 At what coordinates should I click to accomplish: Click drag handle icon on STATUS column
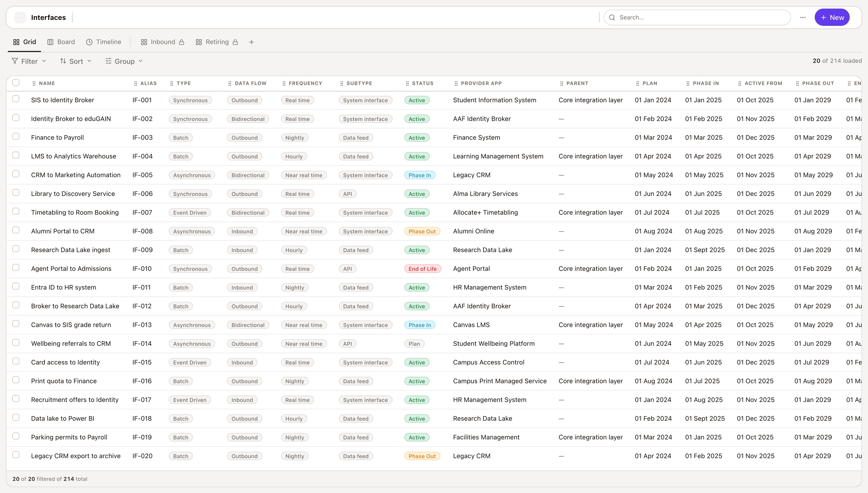click(x=407, y=83)
